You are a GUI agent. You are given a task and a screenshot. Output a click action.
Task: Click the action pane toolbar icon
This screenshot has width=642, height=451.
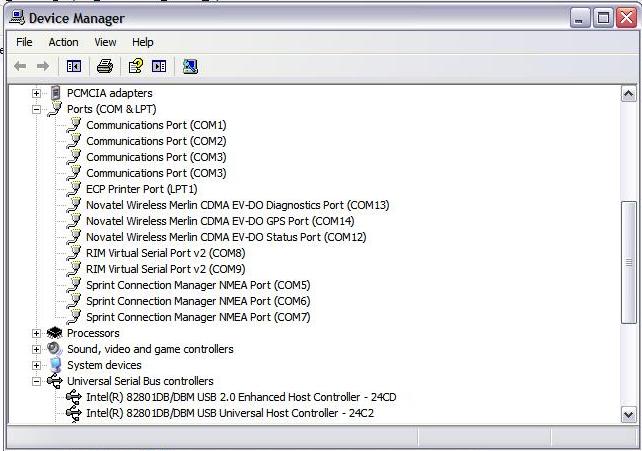pos(159,66)
